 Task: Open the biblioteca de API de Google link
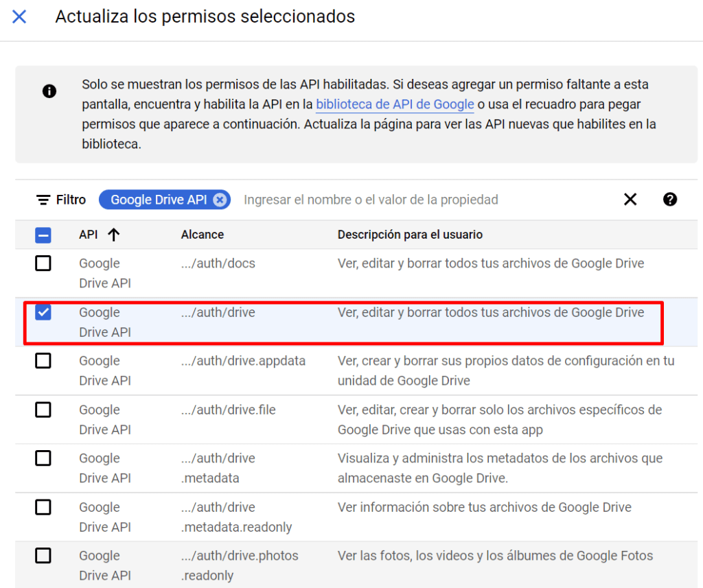[x=395, y=104]
